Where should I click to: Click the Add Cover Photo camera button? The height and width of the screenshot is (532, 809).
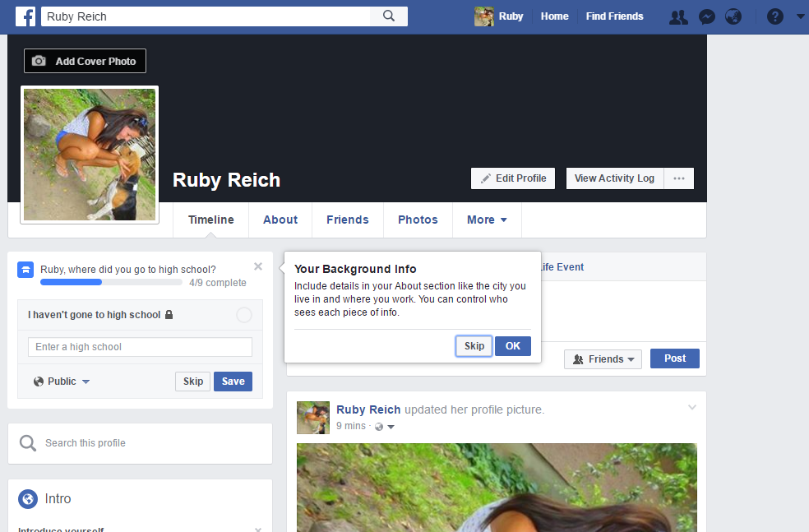[x=85, y=60]
